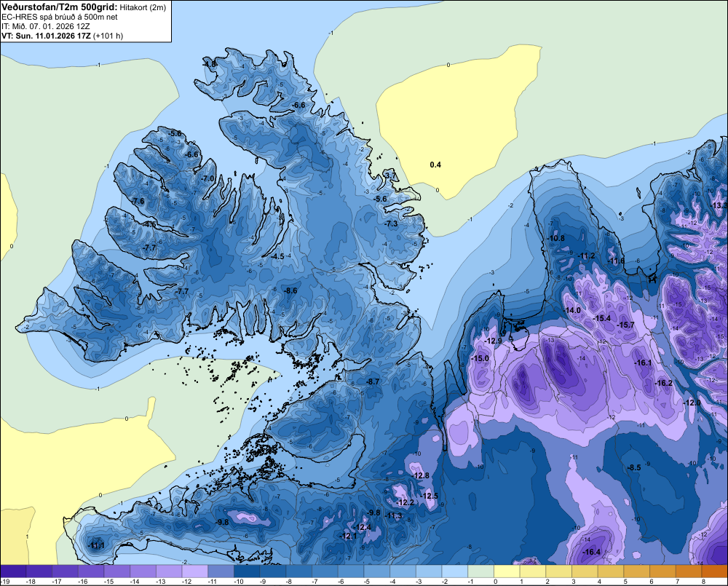Click the map title 'Veðurstofan/T2m 500grid'
728x586 pixels.
(x=60, y=7)
